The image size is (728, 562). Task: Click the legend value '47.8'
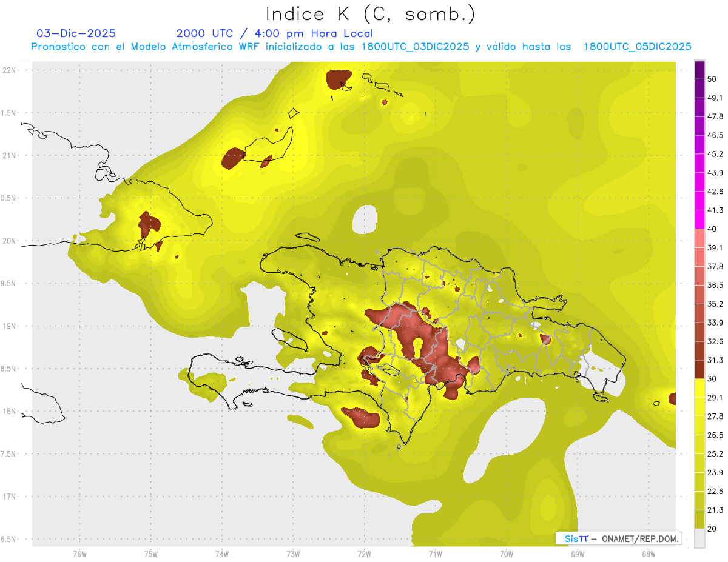[715, 116]
